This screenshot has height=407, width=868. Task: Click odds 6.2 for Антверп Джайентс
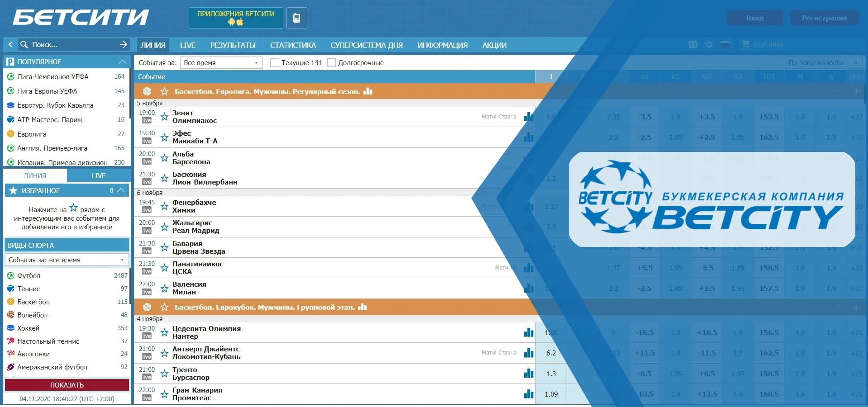551,353
